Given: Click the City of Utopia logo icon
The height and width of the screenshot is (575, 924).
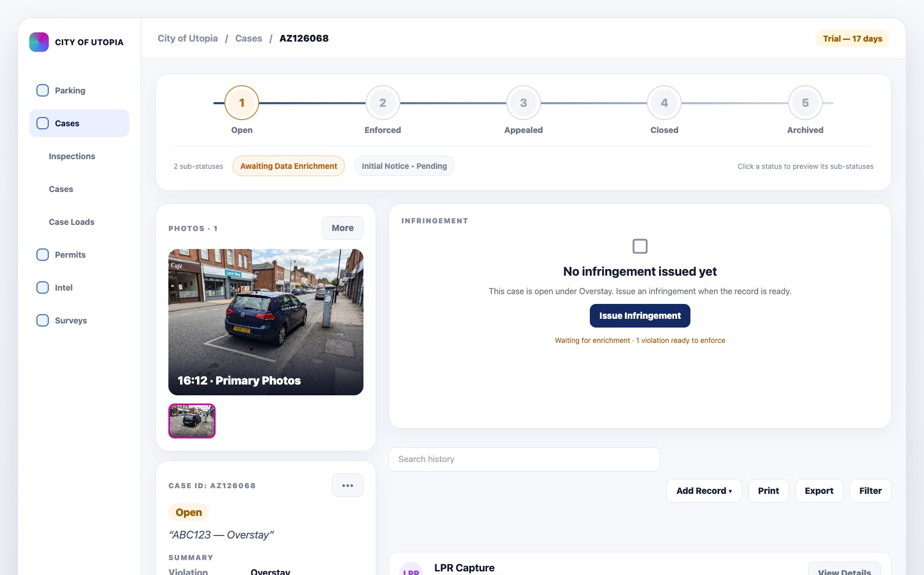Looking at the screenshot, I should 39,42.
